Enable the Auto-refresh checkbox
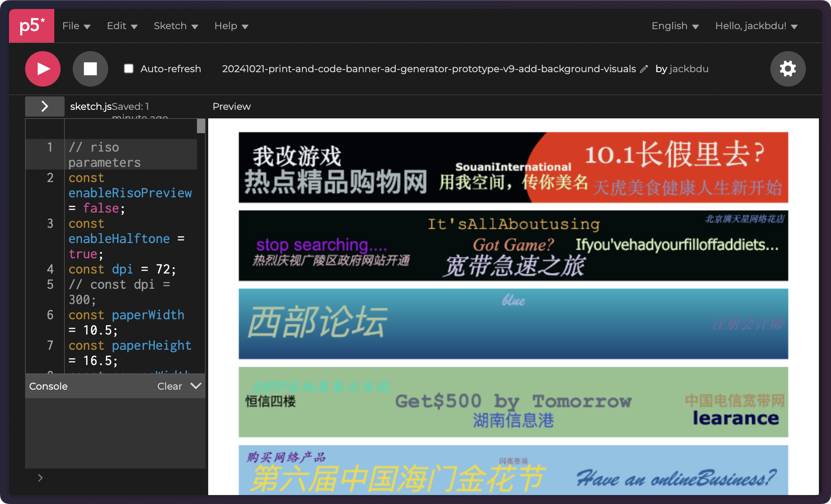This screenshot has width=831, height=504. point(129,69)
